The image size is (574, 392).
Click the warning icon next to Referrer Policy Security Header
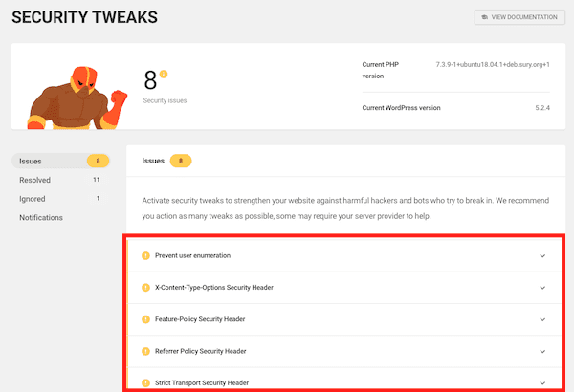(x=145, y=351)
